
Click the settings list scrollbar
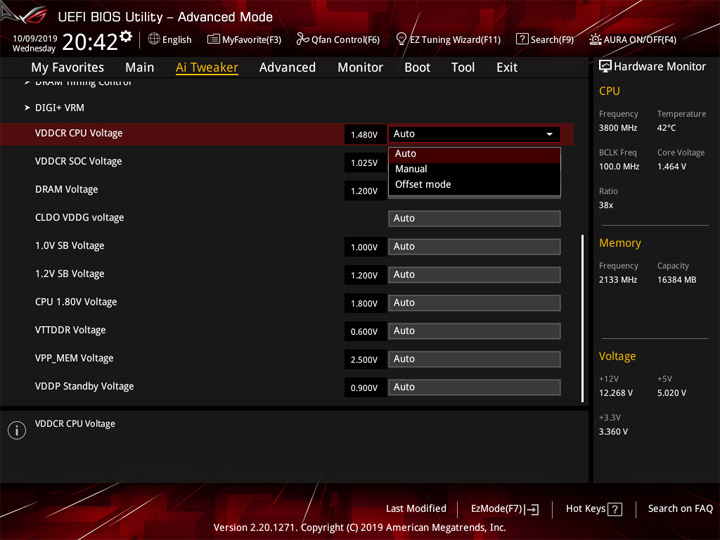click(583, 318)
